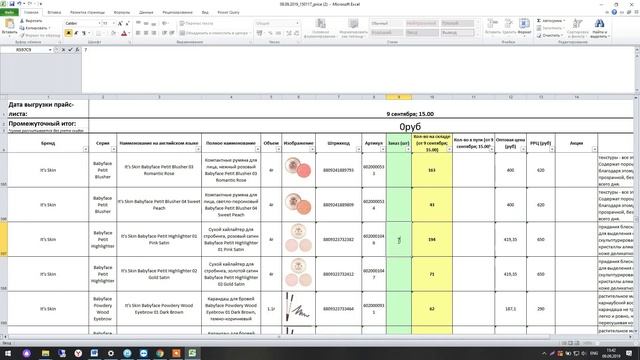This screenshot has width=640, height=360.
Task: Click the Format Painter brush command
Action: 40,36
